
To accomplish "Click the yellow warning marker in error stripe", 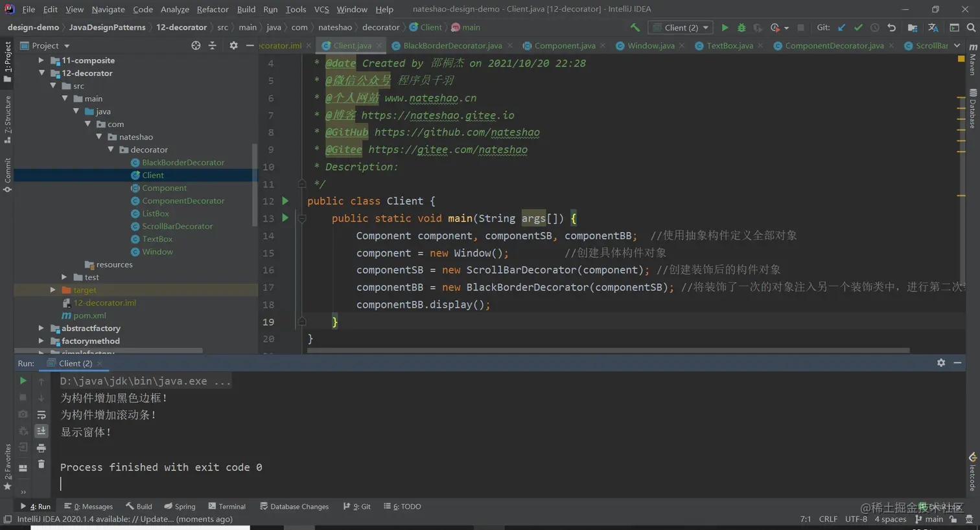I will pyautogui.click(x=961, y=58).
